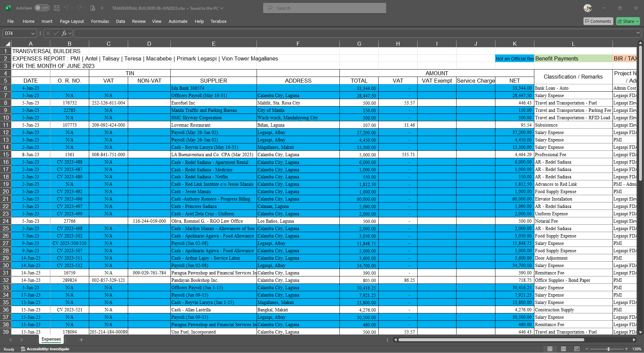Expand the Name Box dropdown arrow
This screenshot has height=353, width=644.
click(x=33, y=33)
